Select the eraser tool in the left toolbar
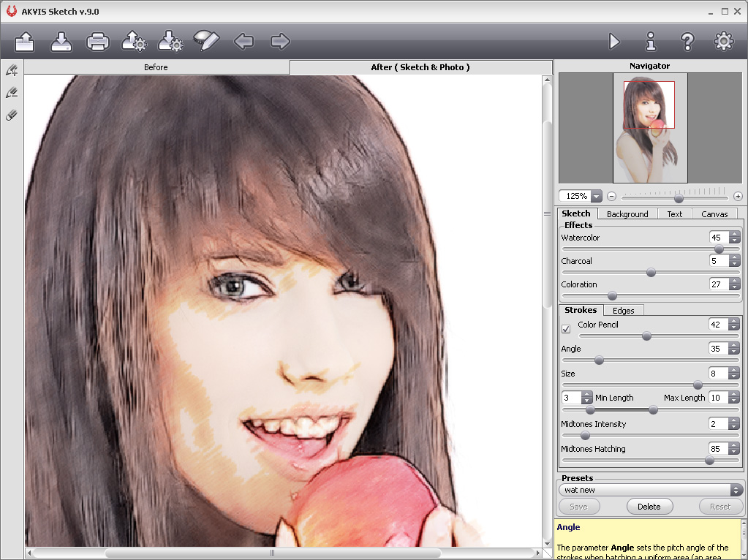Image resolution: width=748 pixels, height=560 pixels. point(10,115)
